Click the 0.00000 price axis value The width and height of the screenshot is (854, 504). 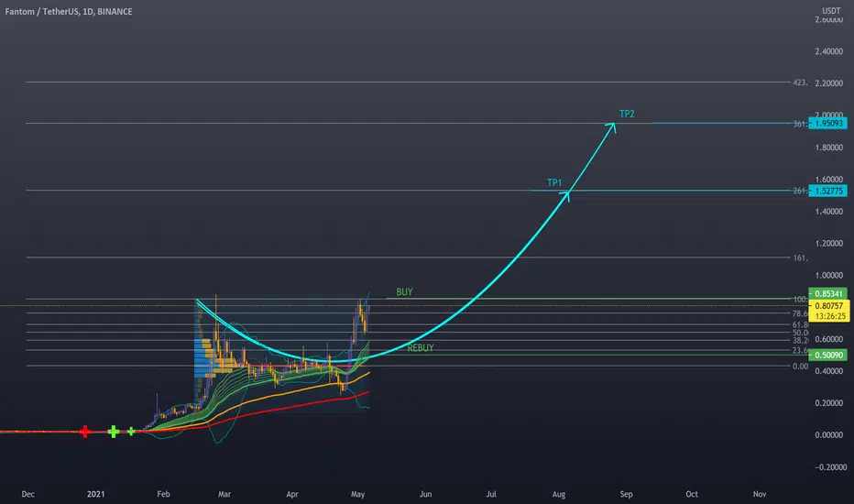tap(829, 435)
